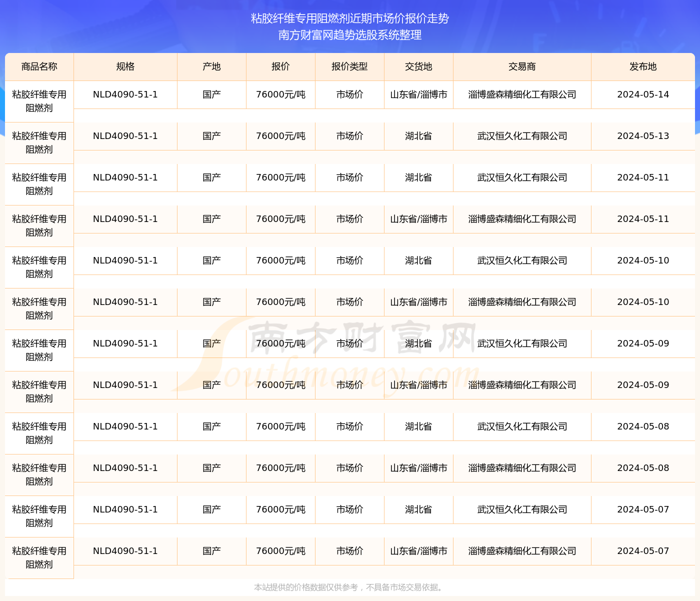Click 国产 in the 2024-05-13 row

tap(212, 136)
